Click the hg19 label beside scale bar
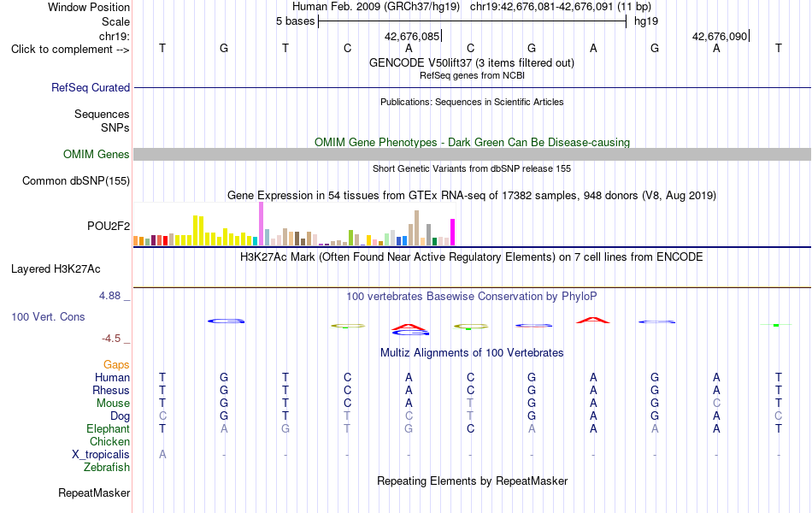 coord(646,21)
